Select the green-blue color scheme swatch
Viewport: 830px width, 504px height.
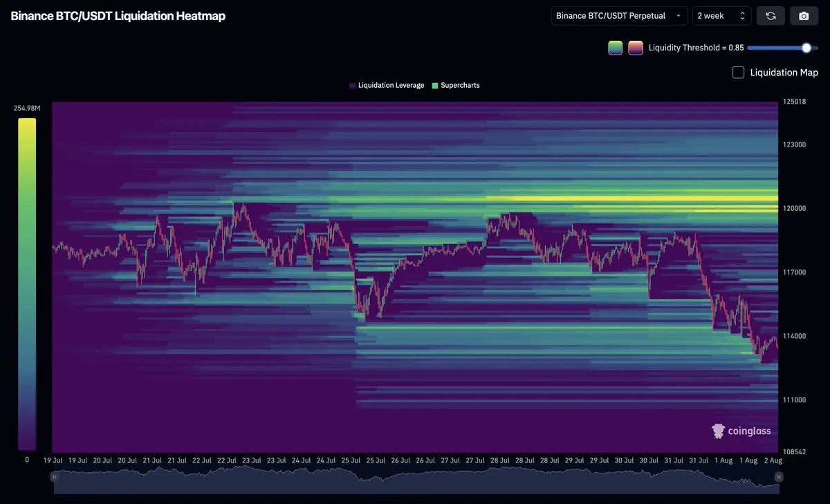(x=616, y=48)
